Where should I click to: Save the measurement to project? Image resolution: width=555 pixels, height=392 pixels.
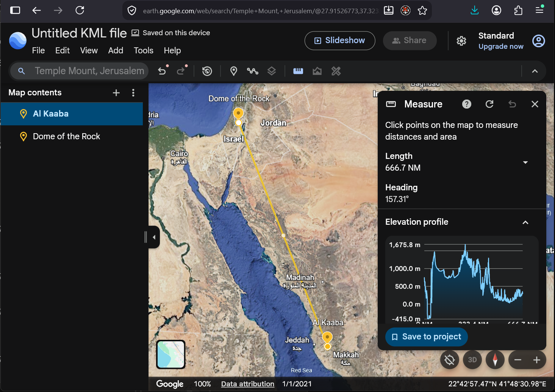(x=426, y=337)
